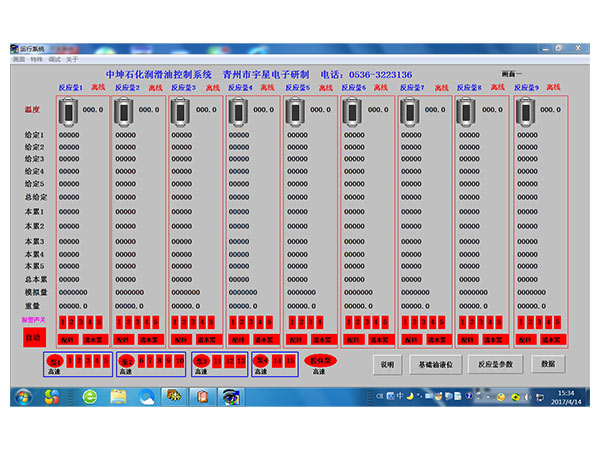Image resolution: width=600 pixels, height=450 pixels.
Task: Select the reactor 3 (反应釜3) tank icon
Action: pos(181,112)
